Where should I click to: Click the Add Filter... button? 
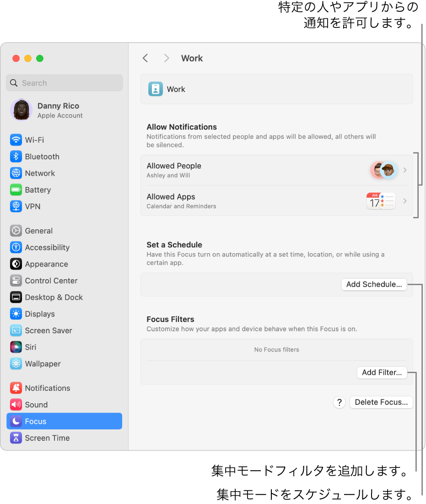(x=382, y=373)
